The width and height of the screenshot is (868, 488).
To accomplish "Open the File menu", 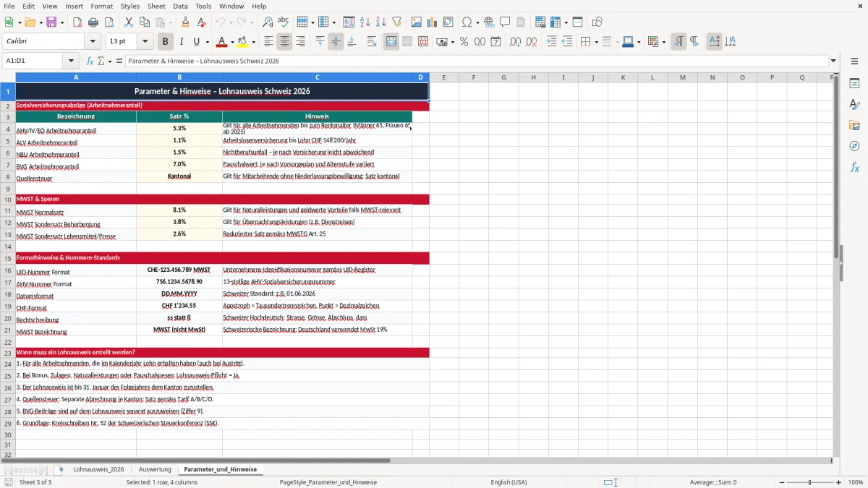I will click(x=9, y=6).
